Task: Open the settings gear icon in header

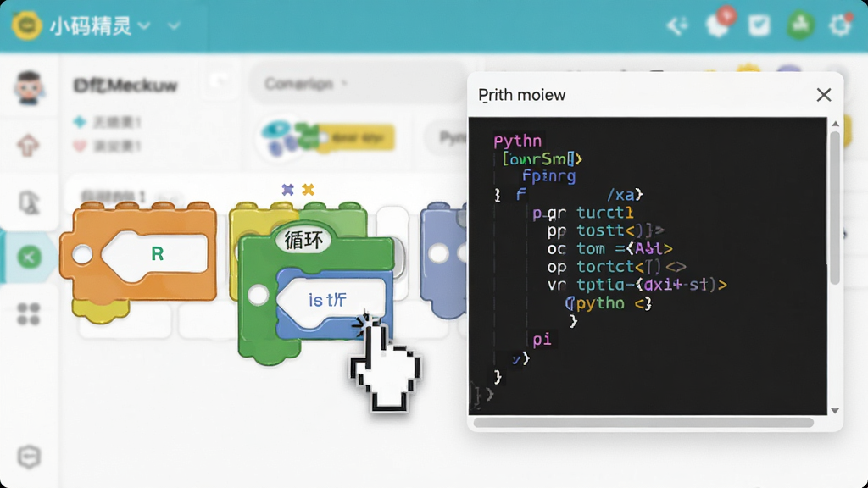Action: tap(840, 25)
